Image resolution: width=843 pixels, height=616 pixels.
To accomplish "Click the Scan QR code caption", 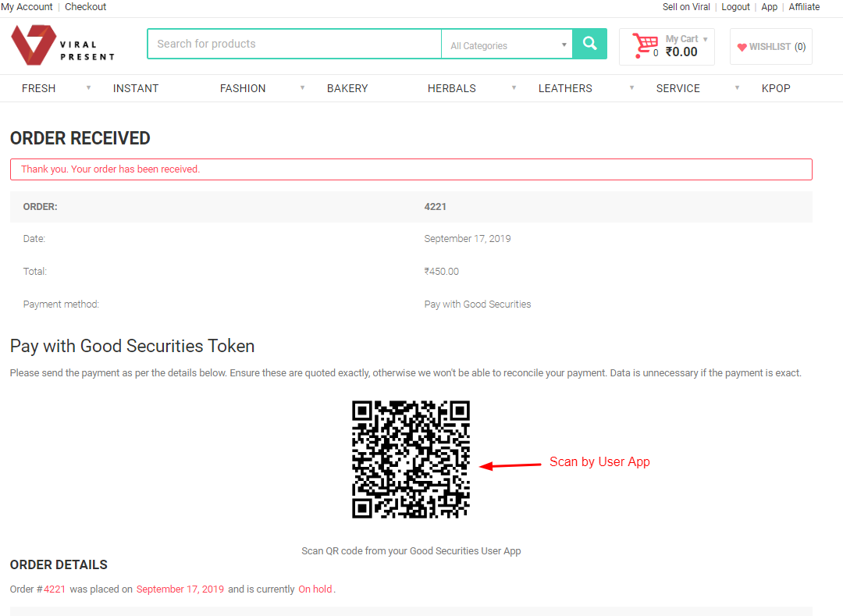I will [x=411, y=551].
